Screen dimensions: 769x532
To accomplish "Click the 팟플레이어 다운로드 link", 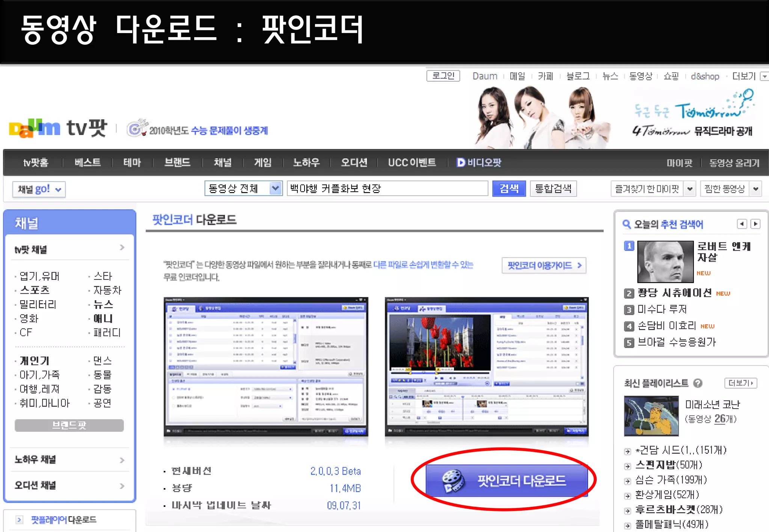I will [63, 520].
